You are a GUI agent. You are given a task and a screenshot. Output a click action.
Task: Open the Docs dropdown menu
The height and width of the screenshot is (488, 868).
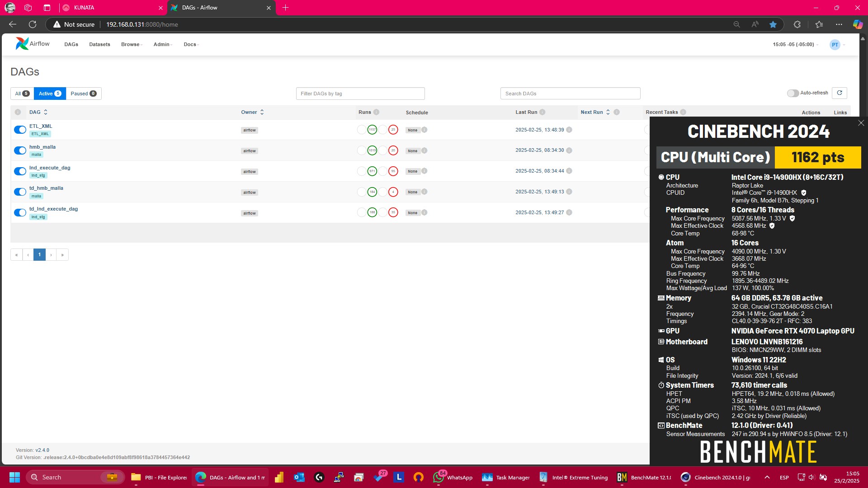[x=191, y=44]
